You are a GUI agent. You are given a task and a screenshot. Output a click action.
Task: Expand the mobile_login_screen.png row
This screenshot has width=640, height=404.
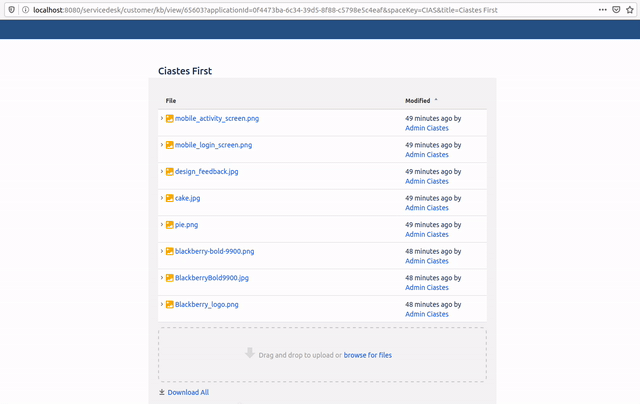point(162,145)
